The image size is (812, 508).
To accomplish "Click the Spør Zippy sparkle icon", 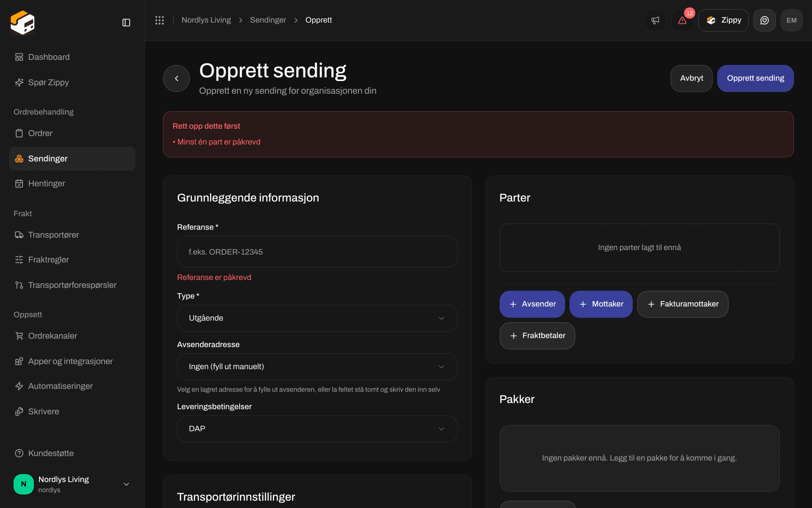I will click(19, 82).
